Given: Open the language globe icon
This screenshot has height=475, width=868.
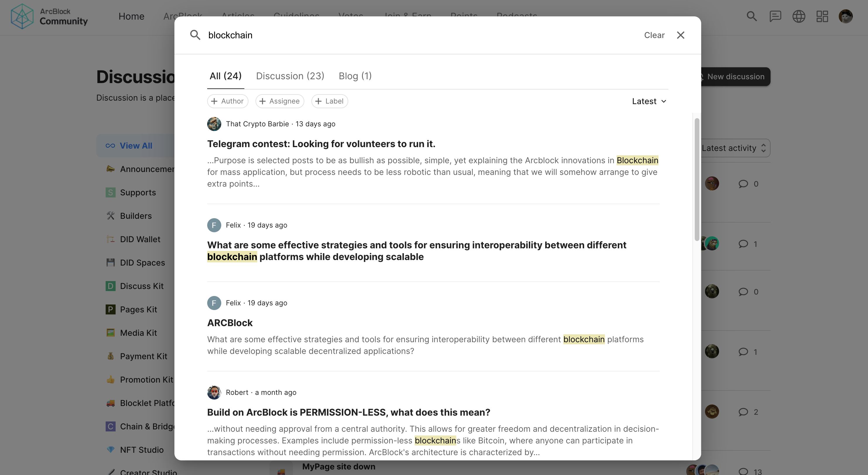Looking at the screenshot, I should tap(799, 16).
